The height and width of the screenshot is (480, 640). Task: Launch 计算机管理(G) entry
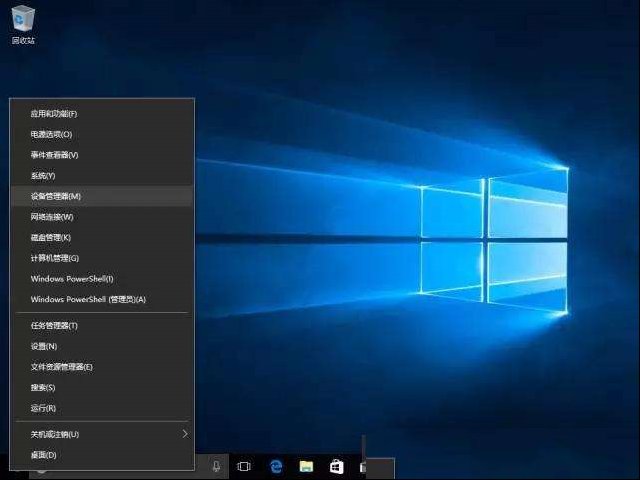click(x=102, y=258)
